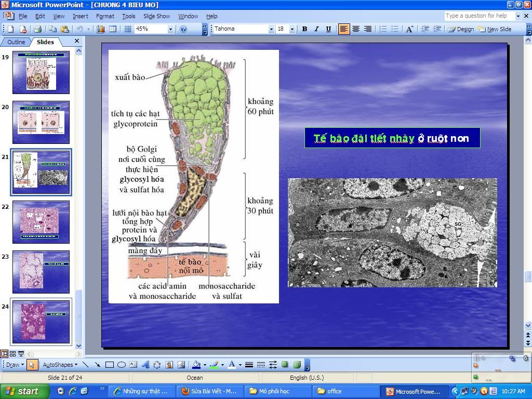Click the New Slide button
This screenshot has height=399, width=532.
[495, 29]
